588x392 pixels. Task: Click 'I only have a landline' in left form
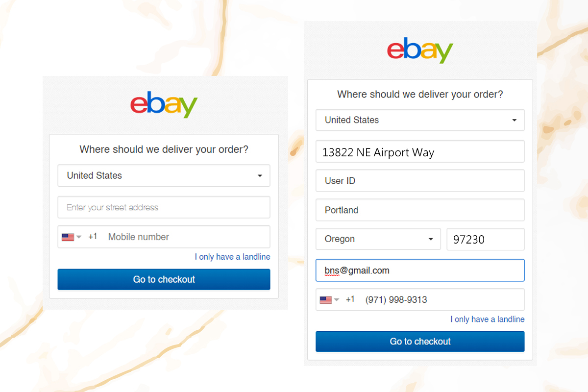(232, 257)
